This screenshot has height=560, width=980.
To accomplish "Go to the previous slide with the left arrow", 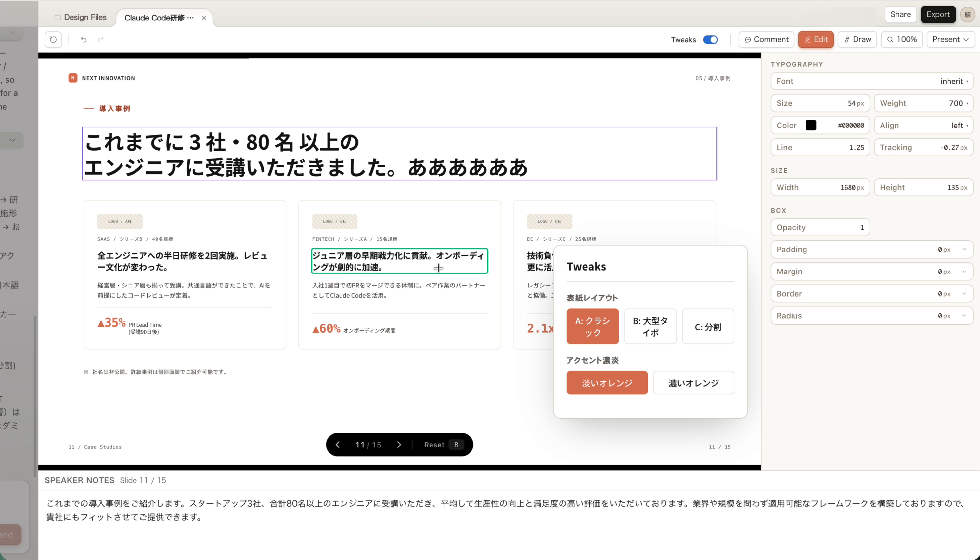I will (x=337, y=444).
